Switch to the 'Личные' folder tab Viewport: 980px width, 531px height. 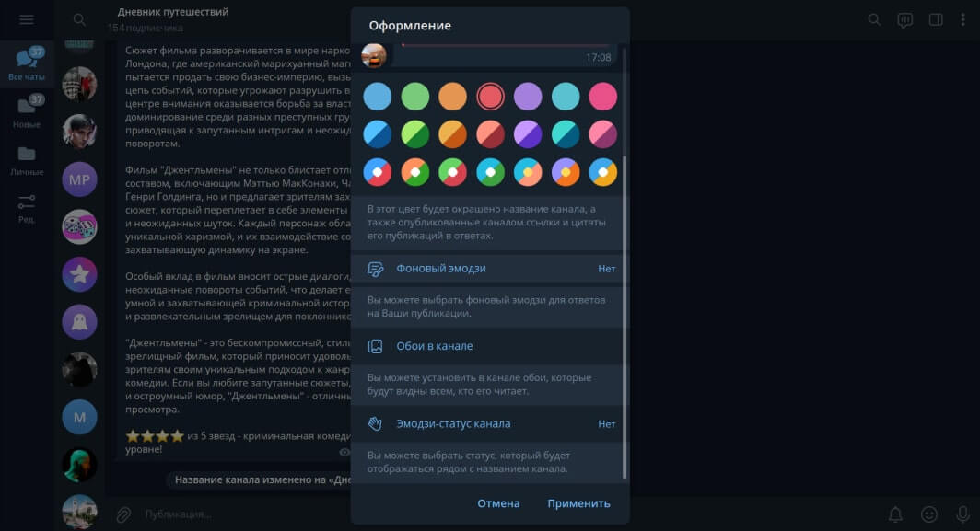tap(26, 160)
